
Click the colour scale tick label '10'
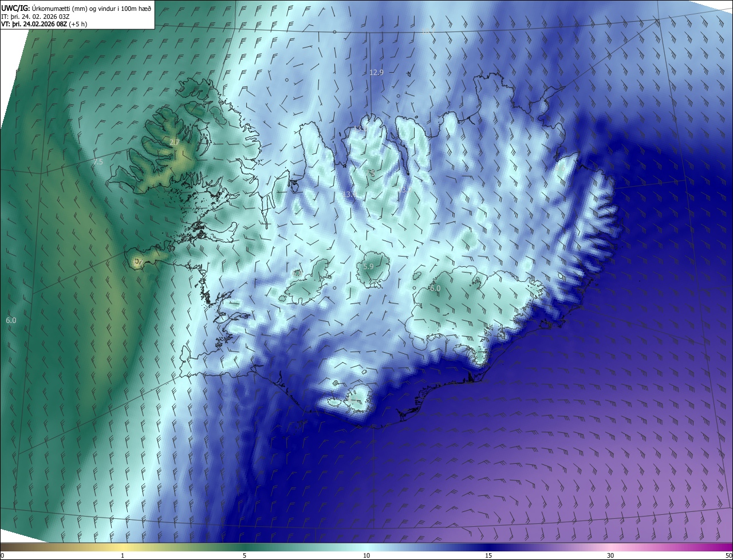(366, 555)
